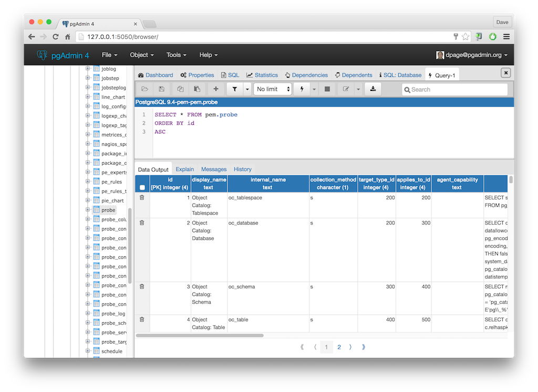Open the dpage@pgadmin.org user dropdown
Image resolution: width=538 pixels, height=392 pixels.
coord(471,55)
